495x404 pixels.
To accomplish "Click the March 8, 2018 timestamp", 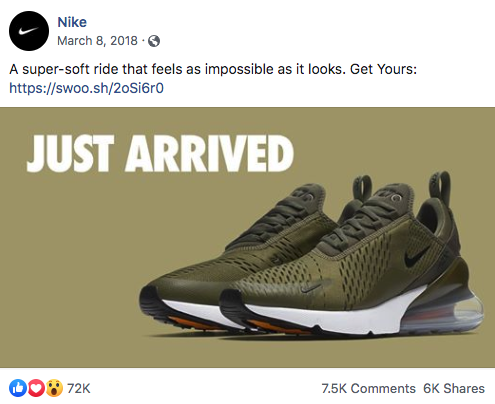I will [x=97, y=41].
